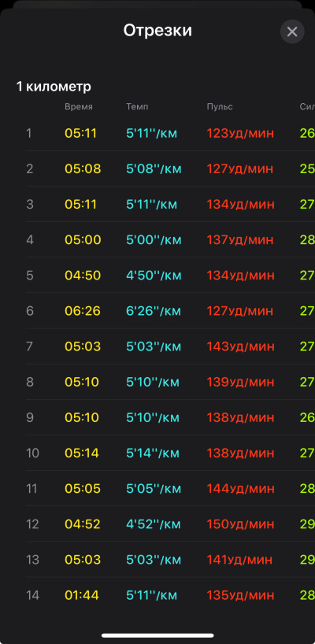Tap the 1 километр section heading
This screenshot has height=644, width=315.
click(54, 87)
